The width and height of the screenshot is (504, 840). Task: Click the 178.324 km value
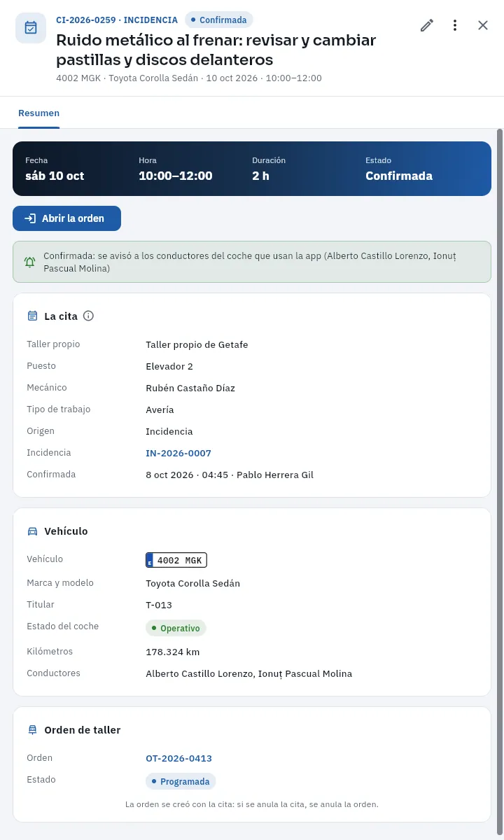(173, 652)
